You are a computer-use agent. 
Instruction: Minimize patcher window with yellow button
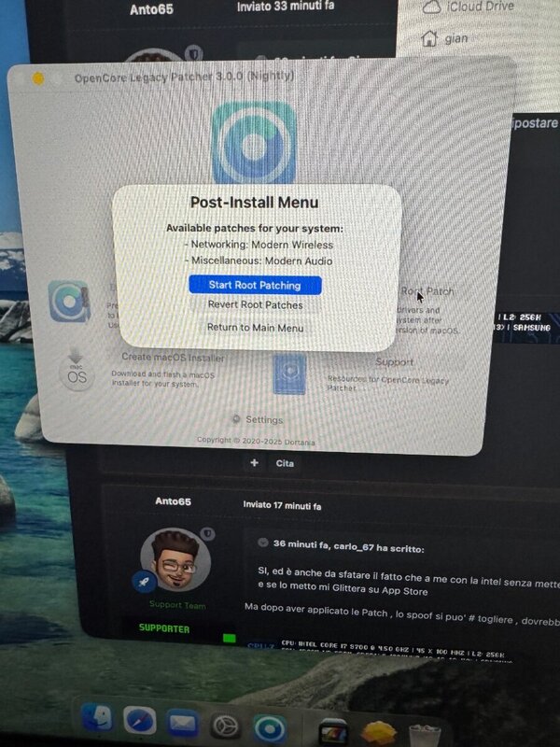point(38,78)
